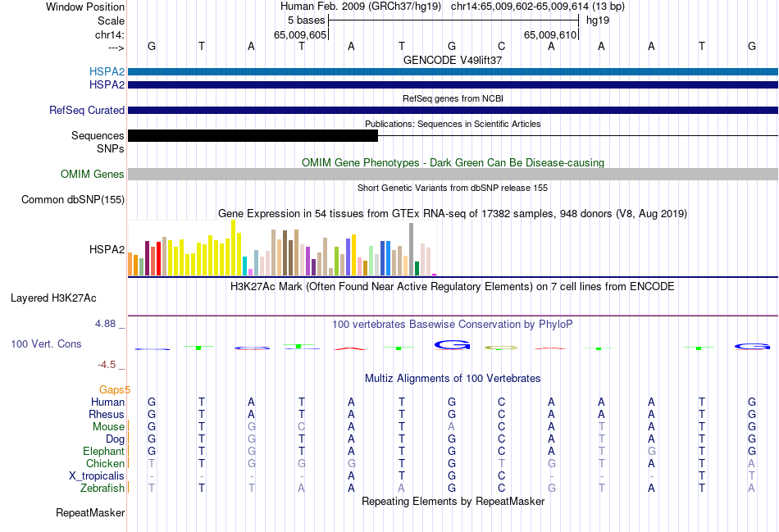The height and width of the screenshot is (532, 779).
Task: Click the Mouse alignment row label
Action: coord(108,427)
